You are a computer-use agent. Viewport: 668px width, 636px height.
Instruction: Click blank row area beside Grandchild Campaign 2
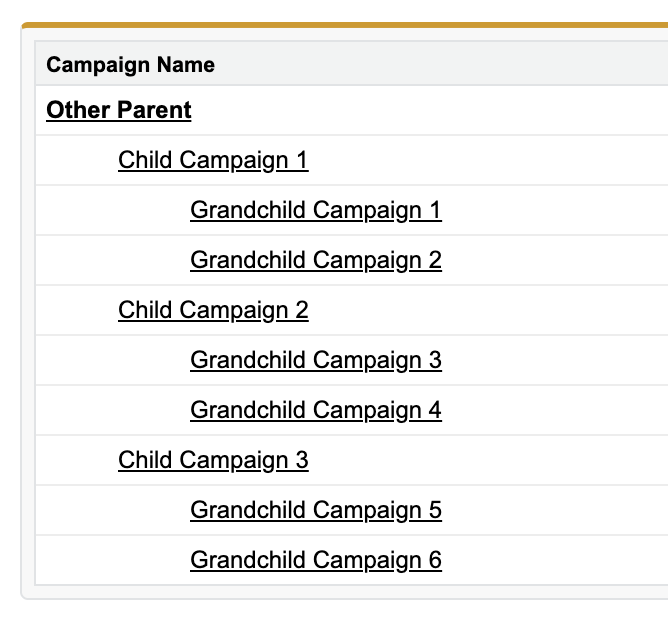point(554,260)
